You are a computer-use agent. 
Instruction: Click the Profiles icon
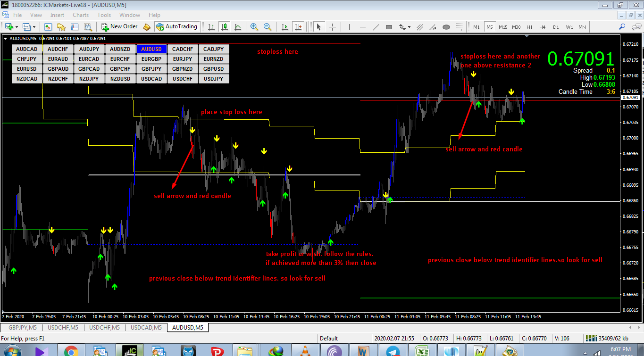pyautogui.click(x=26, y=27)
